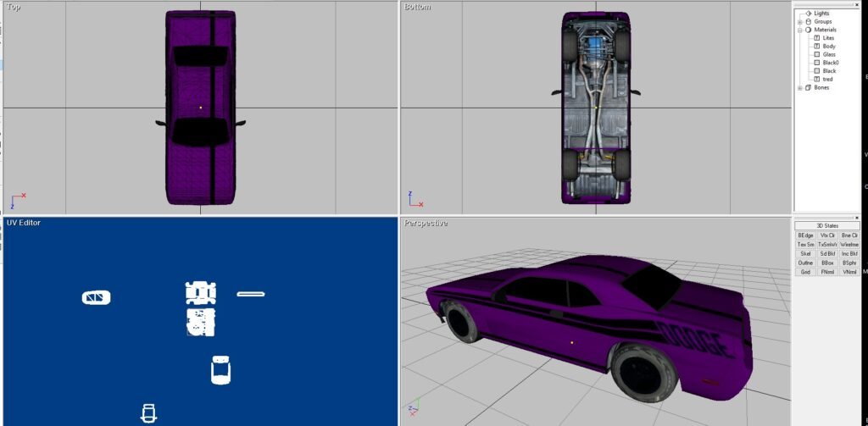Expand the Groups tree node
The image size is (868, 426).
click(799, 22)
